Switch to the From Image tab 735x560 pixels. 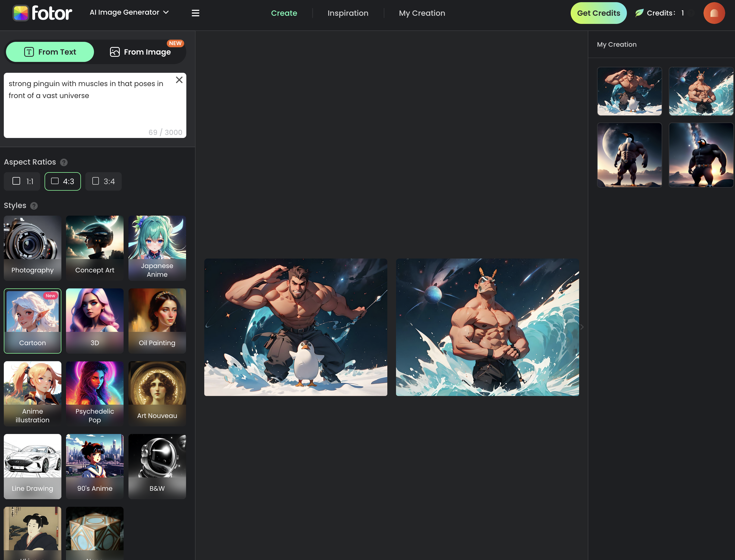tap(140, 52)
